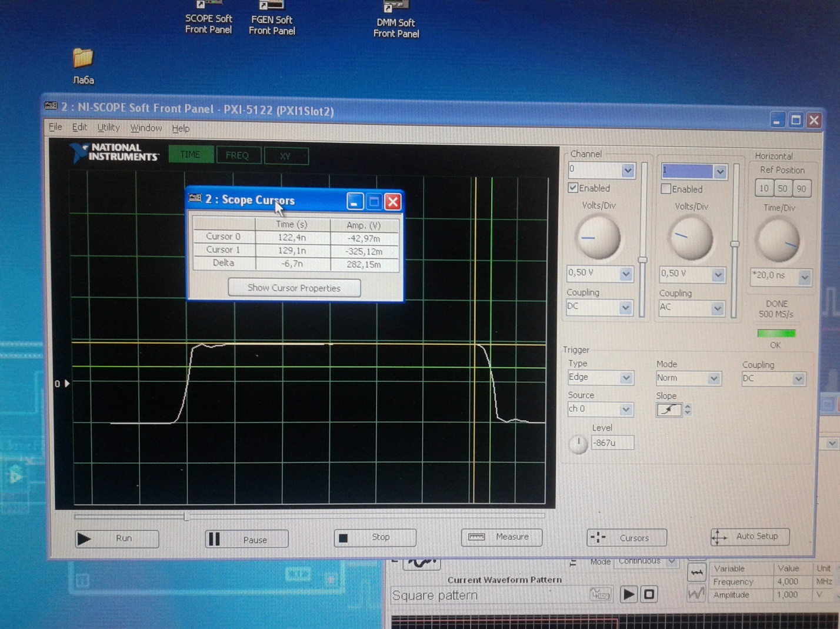Click the trigger Level value field
Viewport: 840px width, 629px height.
[612, 443]
